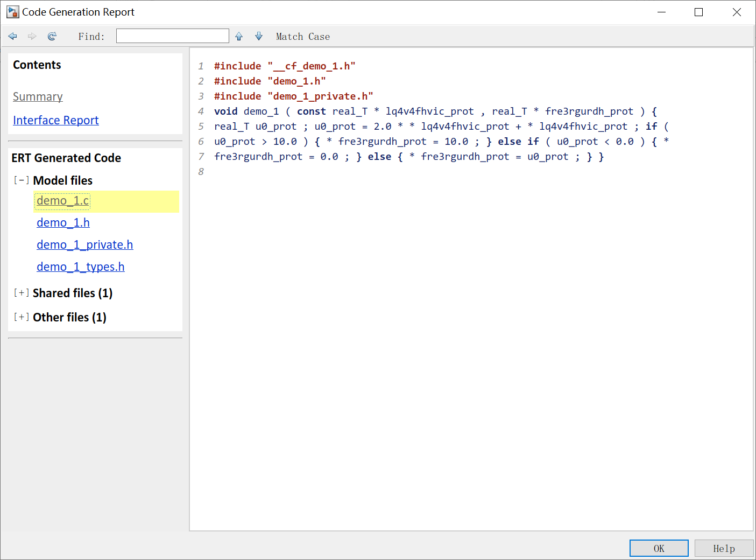Viewport: 756px width, 560px height.
Task: Click the "__cf_demo_1.h" include string
Action: [x=312, y=66]
